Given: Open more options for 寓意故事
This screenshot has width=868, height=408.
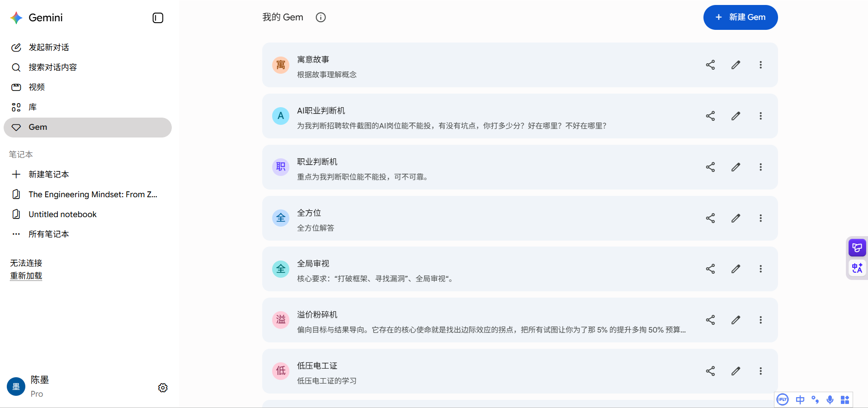Looking at the screenshot, I should pos(760,65).
